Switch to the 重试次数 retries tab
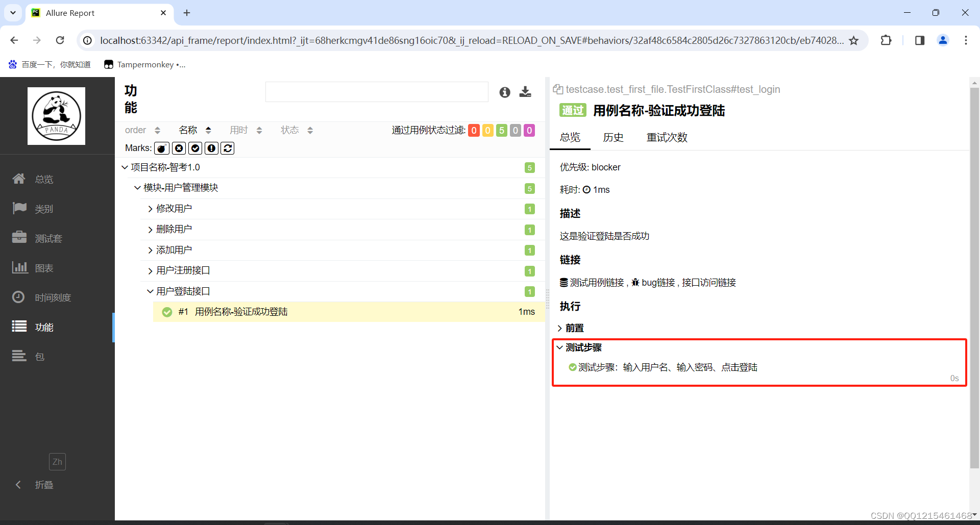This screenshot has width=980, height=525. pyautogui.click(x=667, y=137)
